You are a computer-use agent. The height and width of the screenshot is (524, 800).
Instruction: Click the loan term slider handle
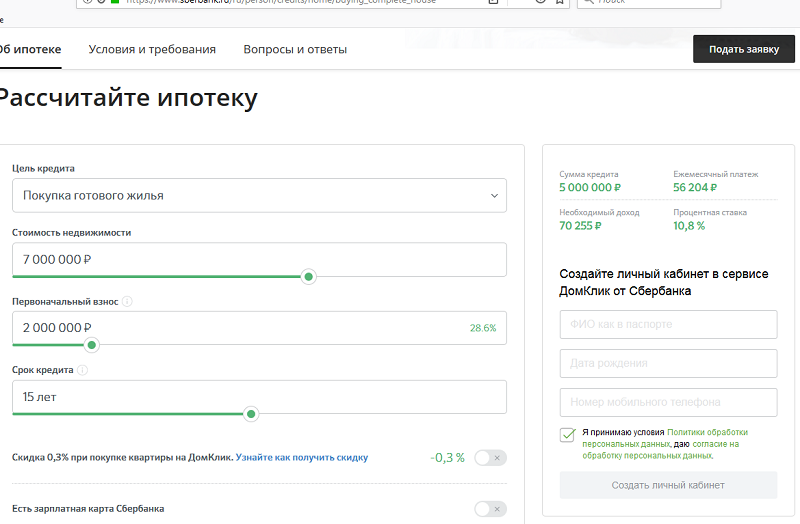point(251,414)
